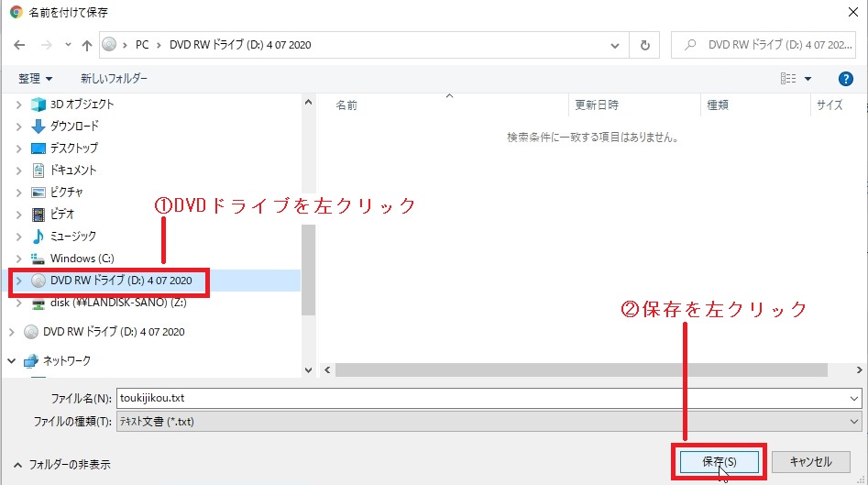
Task: Expand the ネットワーク tree node
Action: click(x=12, y=360)
